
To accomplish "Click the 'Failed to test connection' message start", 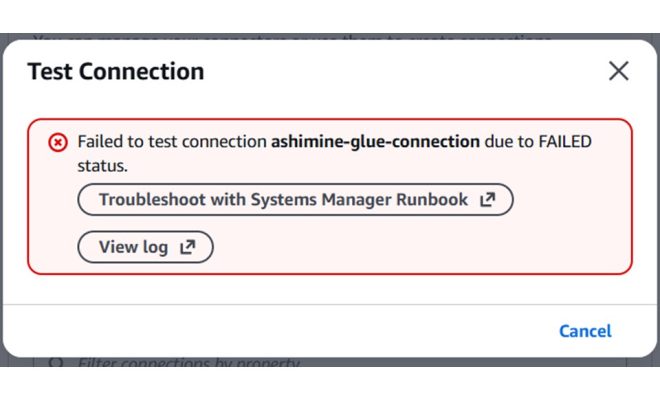I will pyautogui.click(x=170, y=142).
